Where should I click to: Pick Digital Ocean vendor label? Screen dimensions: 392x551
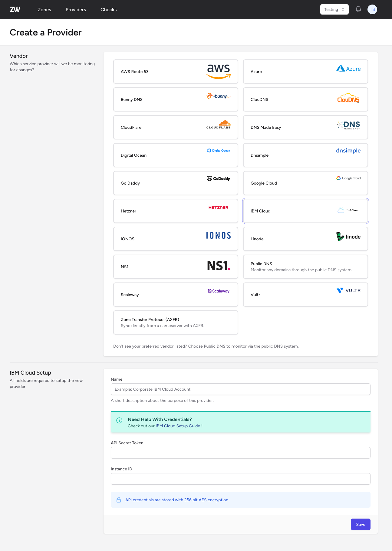click(133, 155)
